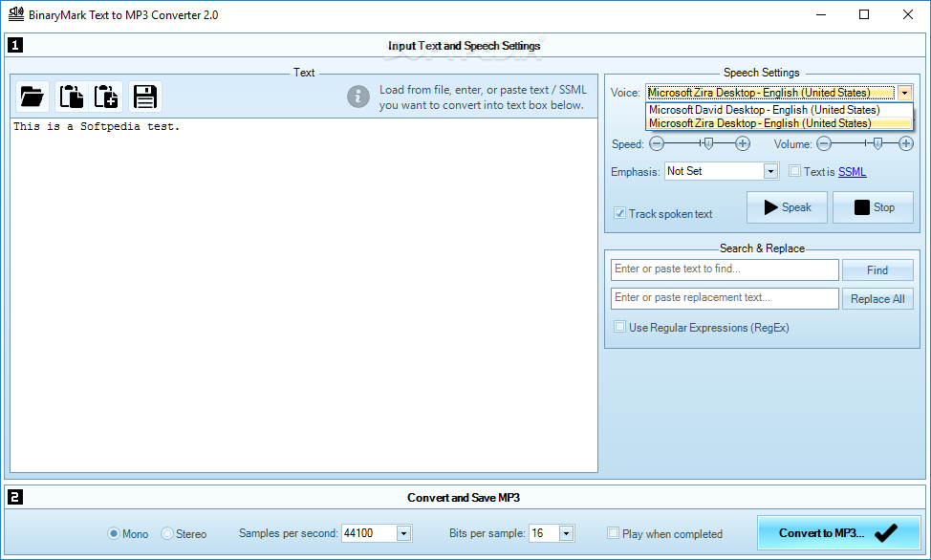Close the Text to MP3 Converter window

908,15
